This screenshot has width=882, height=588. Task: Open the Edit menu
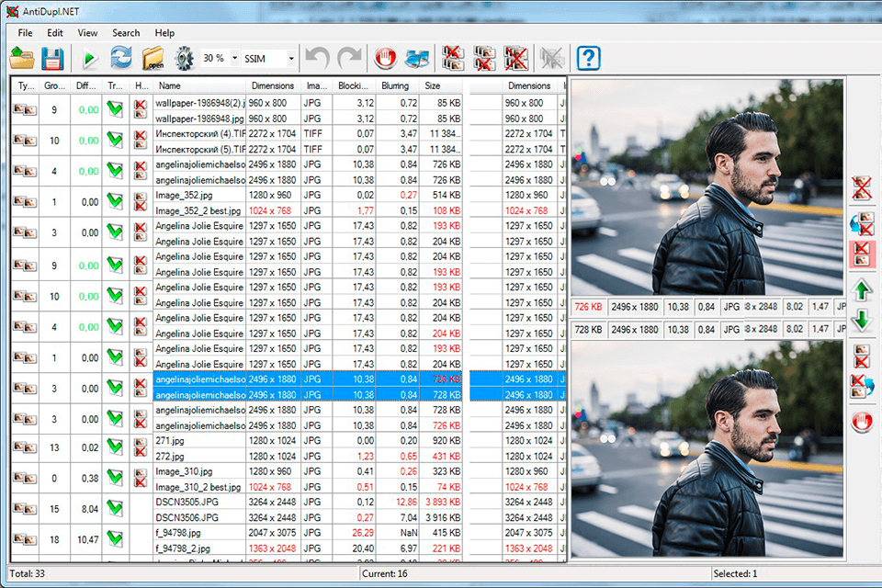coord(55,33)
